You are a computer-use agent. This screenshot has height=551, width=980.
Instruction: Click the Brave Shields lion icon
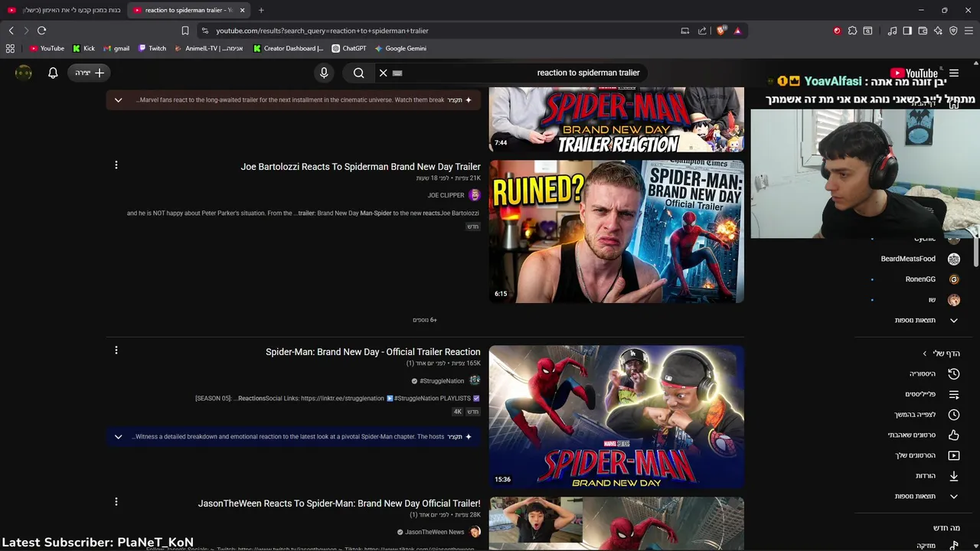721,31
